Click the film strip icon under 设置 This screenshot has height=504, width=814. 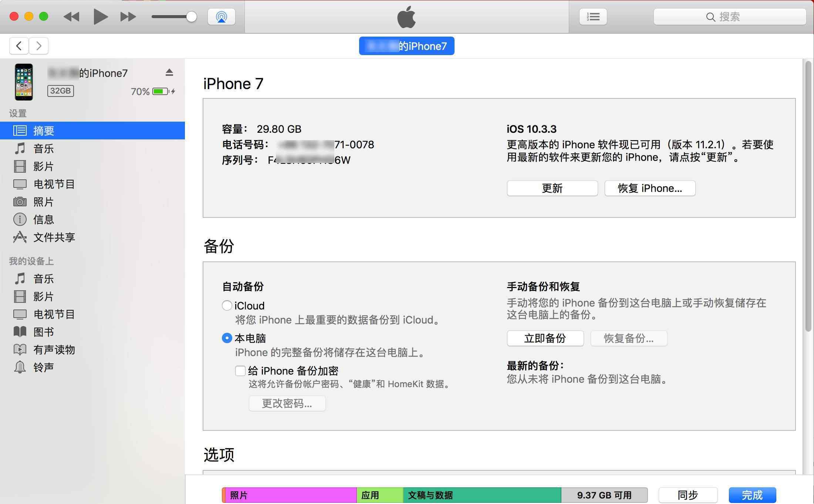click(x=20, y=166)
